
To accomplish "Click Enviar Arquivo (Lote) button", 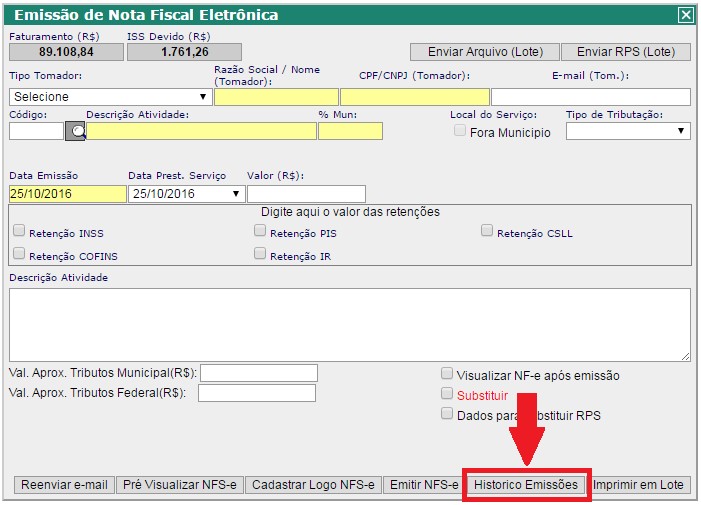I will point(484,52).
